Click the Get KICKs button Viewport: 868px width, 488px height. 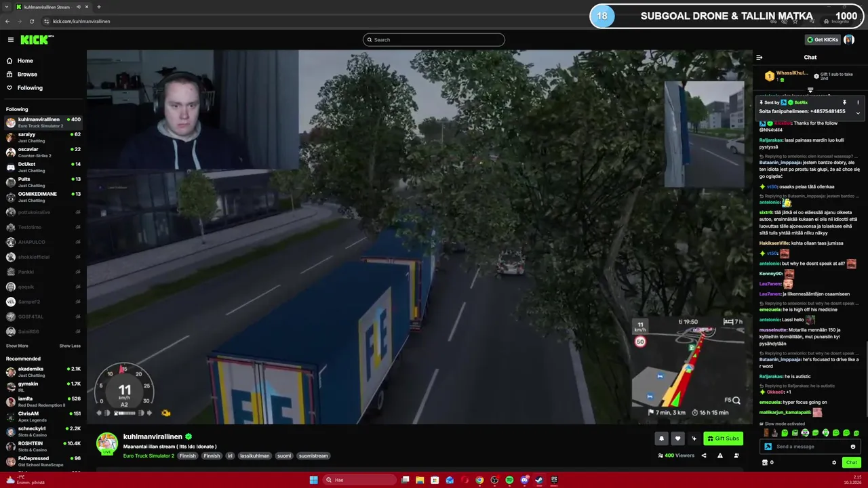click(x=823, y=39)
